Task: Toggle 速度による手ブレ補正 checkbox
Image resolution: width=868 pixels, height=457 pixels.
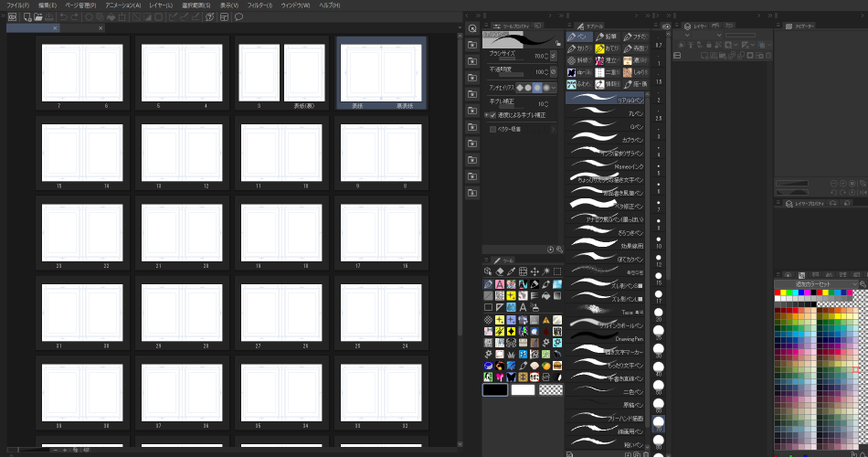Action: [x=491, y=115]
